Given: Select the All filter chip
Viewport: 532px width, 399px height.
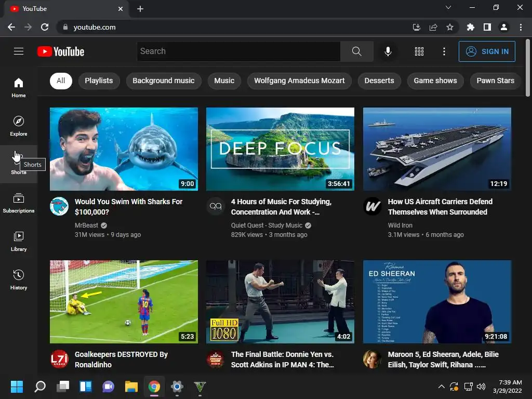Looking at the screenshot, I should [x=61, y=81].
